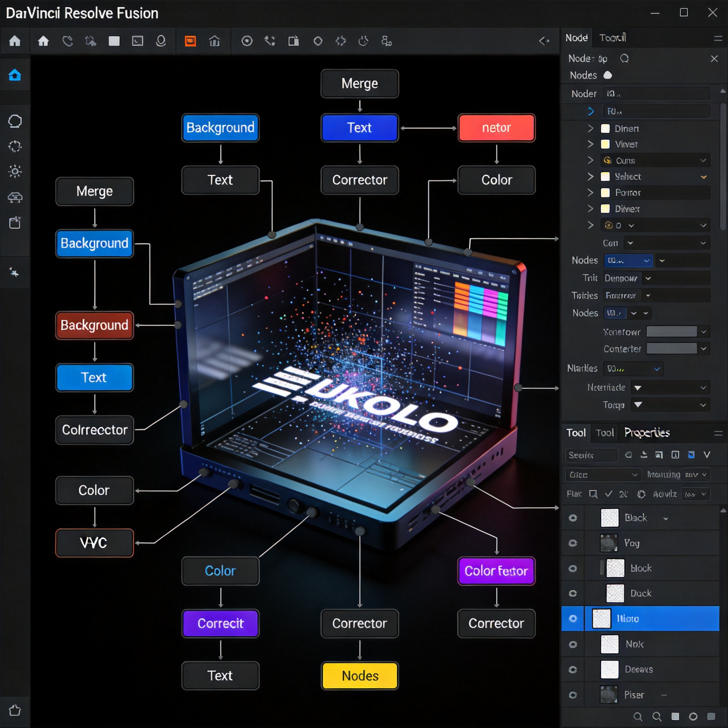Select the red netor node
This screenshot has height=728, width=728.
tap(497, 128)
